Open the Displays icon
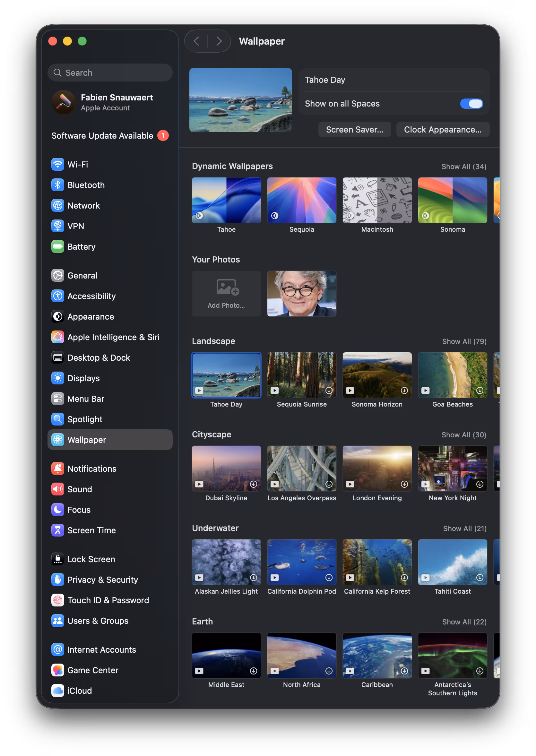 (58, 378)
